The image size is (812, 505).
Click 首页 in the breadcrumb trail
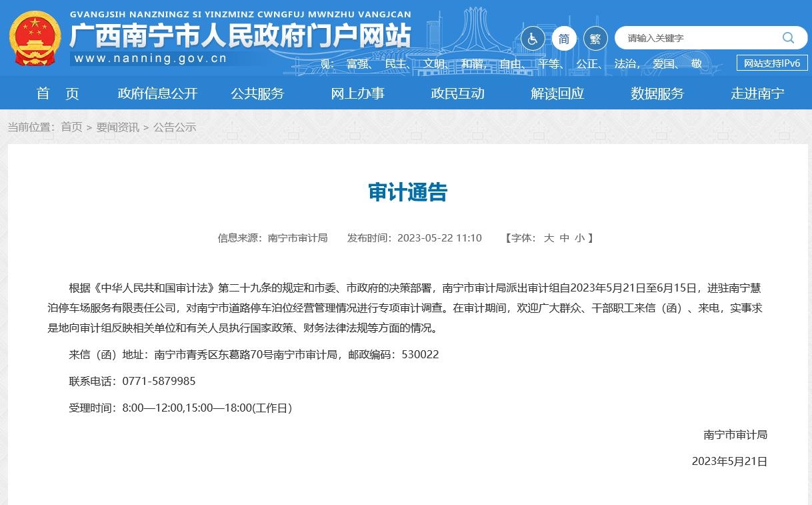[71, 127]
